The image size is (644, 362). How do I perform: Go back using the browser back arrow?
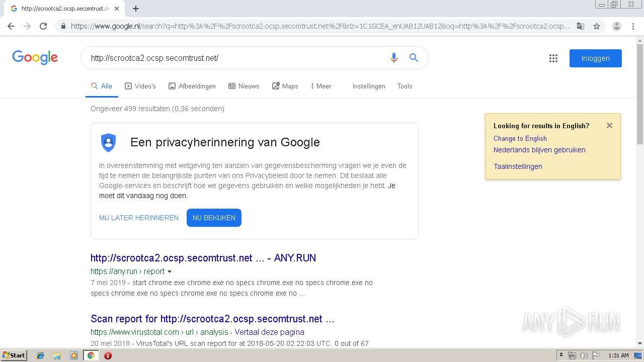[x=11, y=26]
